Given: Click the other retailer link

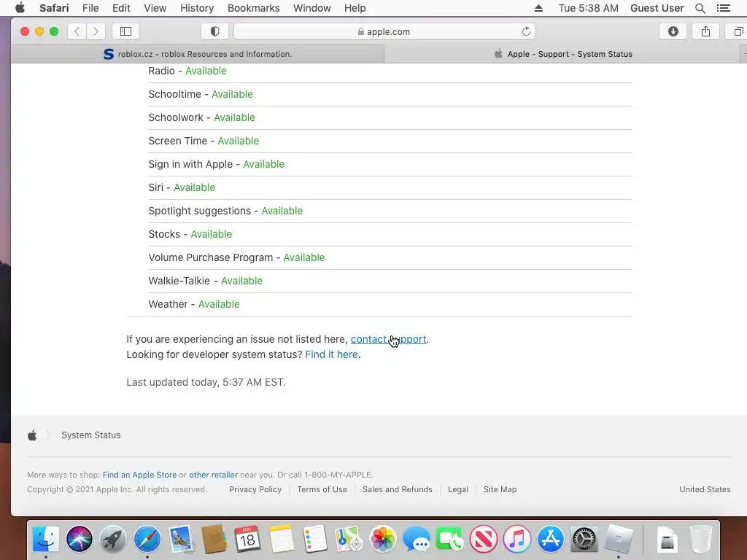Looking at the screenshot, I should pos(214,475).
